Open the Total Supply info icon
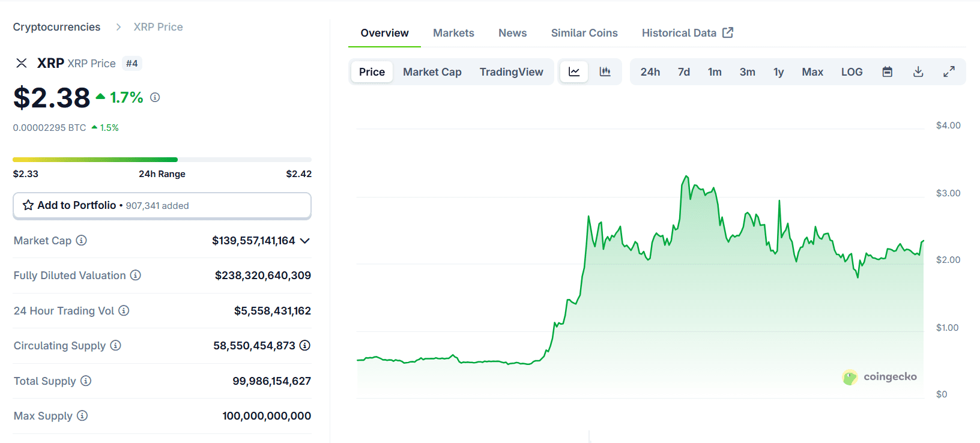This screenshot has height=443, width=980. coord(86,381)
